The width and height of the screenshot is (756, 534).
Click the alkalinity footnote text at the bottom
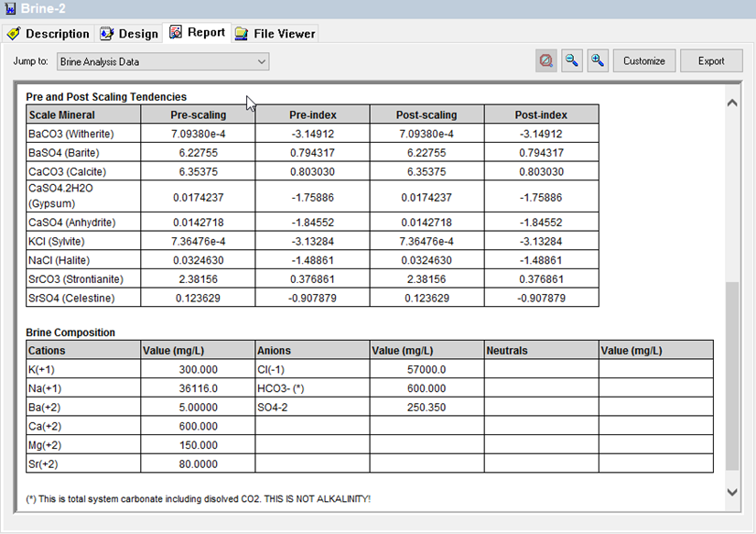pyautogui.click(x=198, y=499)
